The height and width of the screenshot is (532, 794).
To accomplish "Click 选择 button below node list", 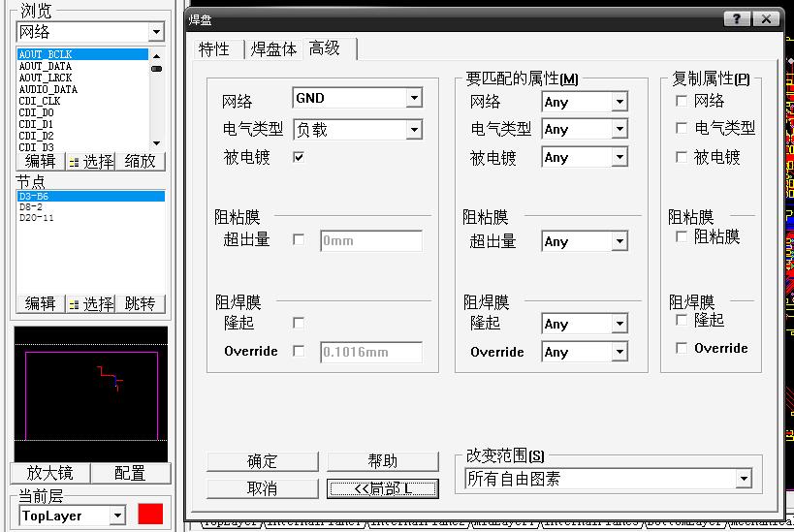I will click(90, 303).
